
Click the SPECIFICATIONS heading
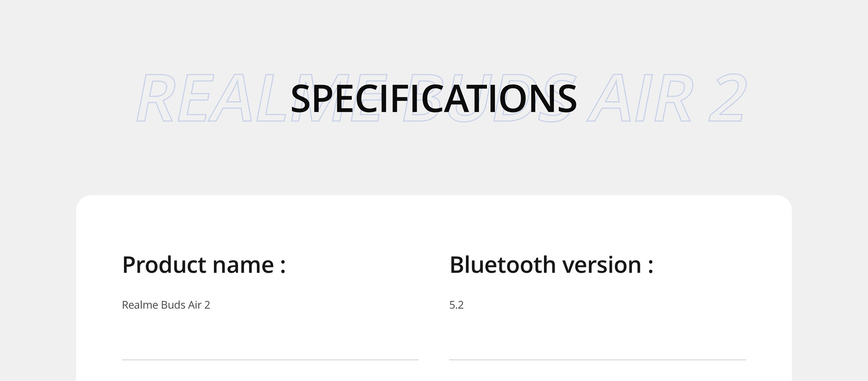tap(434, 98)
